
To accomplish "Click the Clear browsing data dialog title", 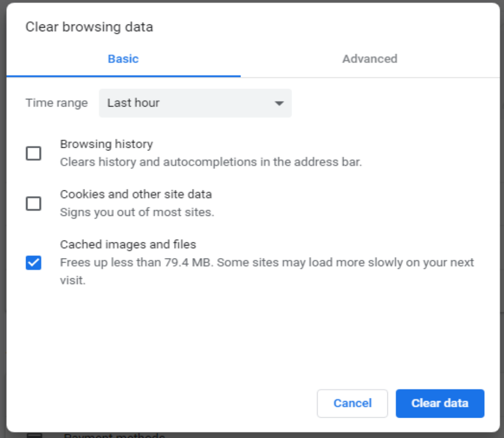I will click(89, 27).
